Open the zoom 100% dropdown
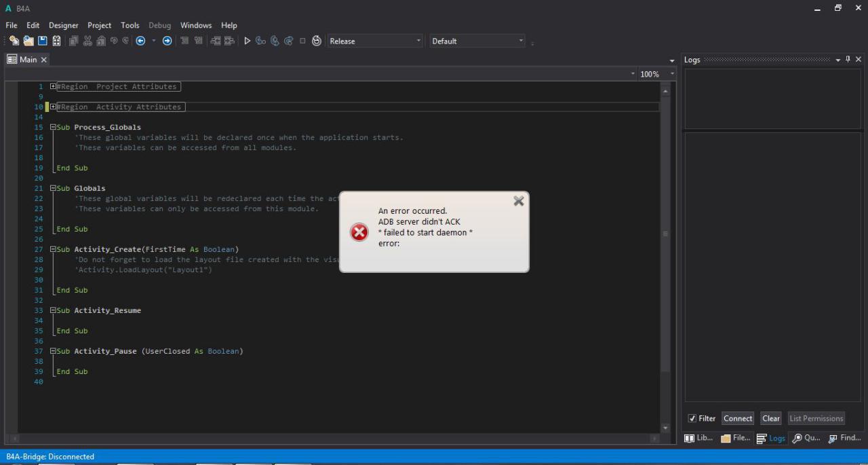 (x=672, y=74)
